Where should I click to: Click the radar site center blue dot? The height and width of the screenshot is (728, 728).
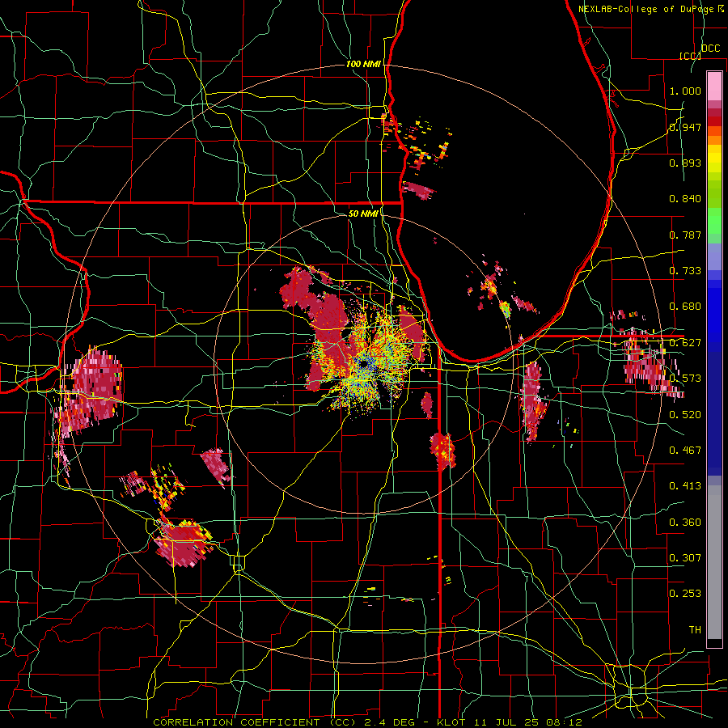click(x=363, y=363)
